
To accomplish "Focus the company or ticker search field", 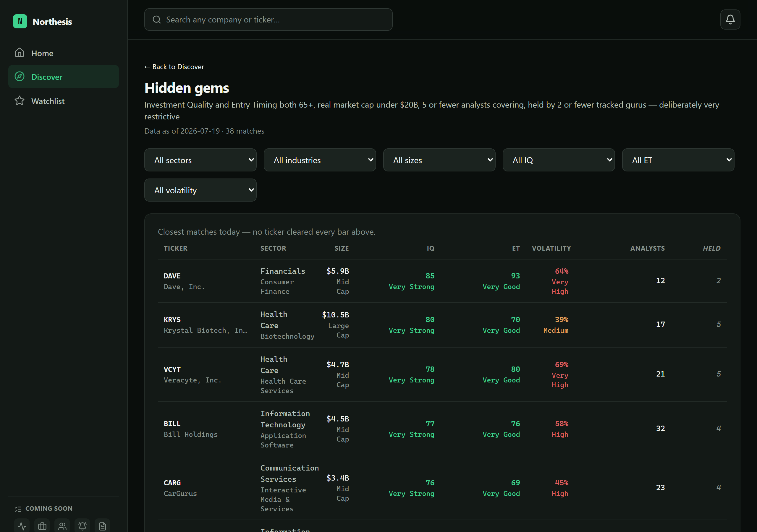I will (268, 20).
